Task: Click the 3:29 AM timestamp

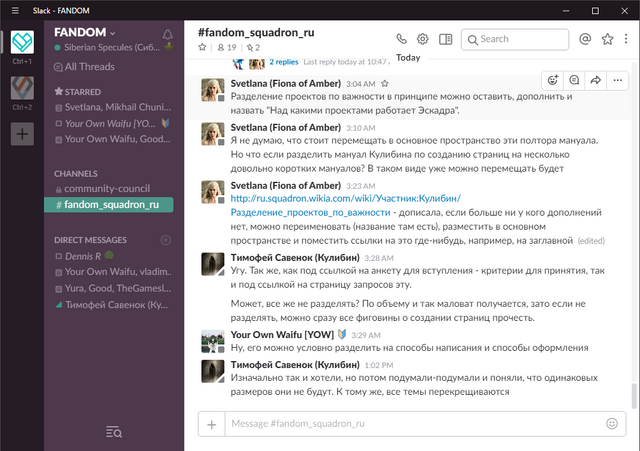Action: point(366,335)
